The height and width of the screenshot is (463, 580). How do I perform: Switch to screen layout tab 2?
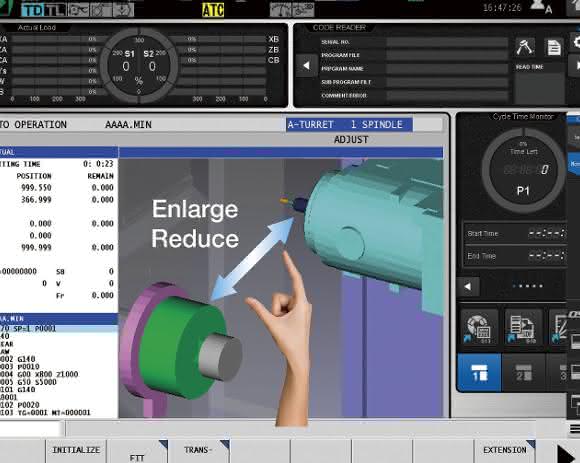point(523,372)
